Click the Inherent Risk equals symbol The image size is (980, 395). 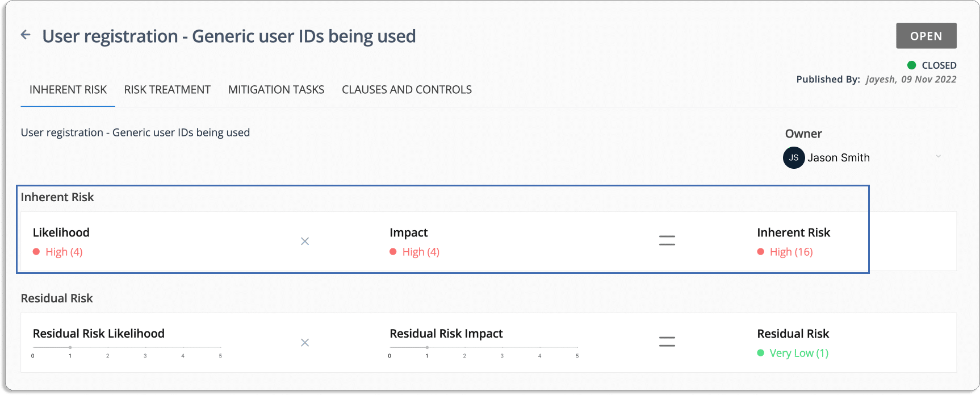click(667, 240)
